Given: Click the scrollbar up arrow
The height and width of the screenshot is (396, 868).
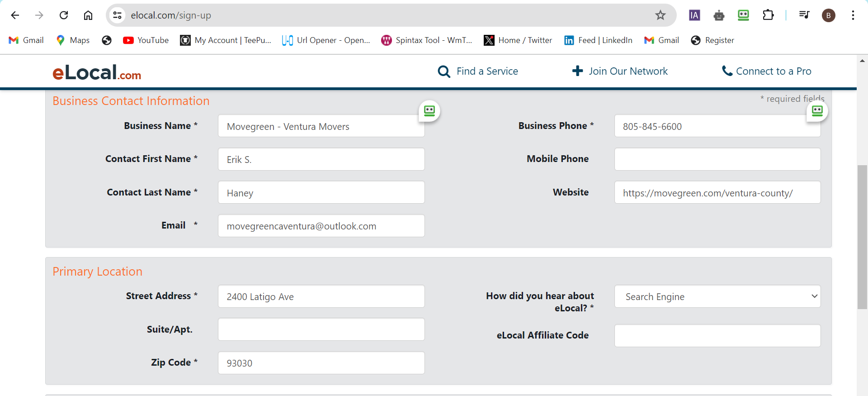Looking at the screenshot, I should (862, 60).
